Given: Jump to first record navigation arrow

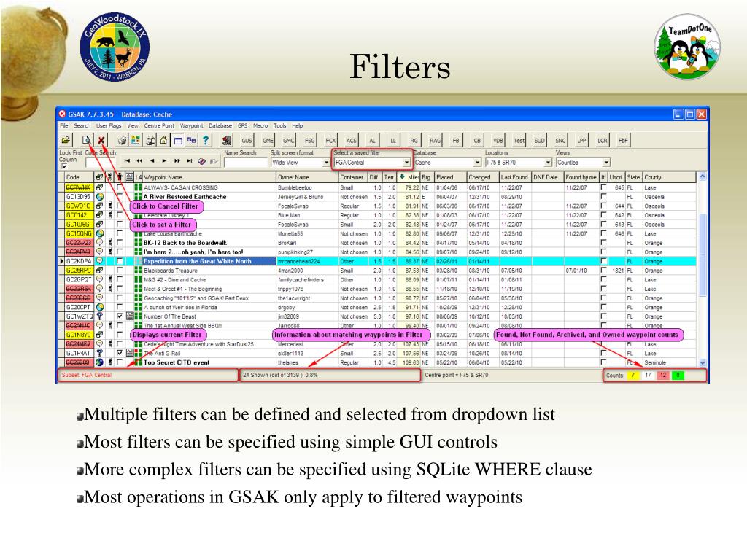Looking at the screenshot, I should click(127, 161).
